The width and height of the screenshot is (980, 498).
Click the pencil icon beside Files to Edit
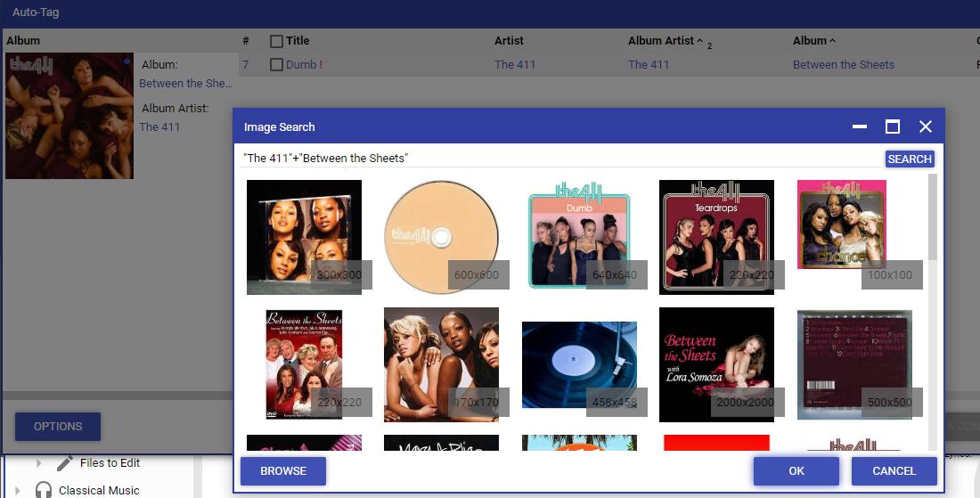65,463
